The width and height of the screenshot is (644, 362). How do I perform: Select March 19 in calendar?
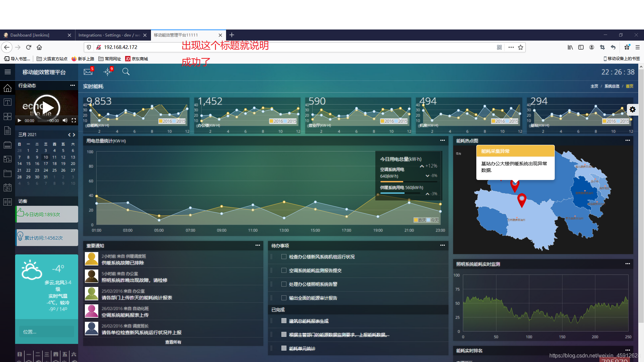point(63,164)
